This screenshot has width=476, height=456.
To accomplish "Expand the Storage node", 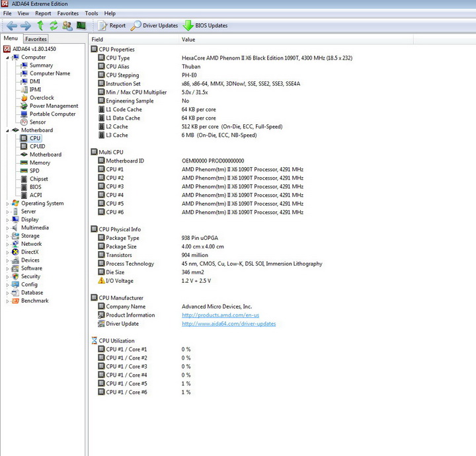I will click(x=7, y=236).
